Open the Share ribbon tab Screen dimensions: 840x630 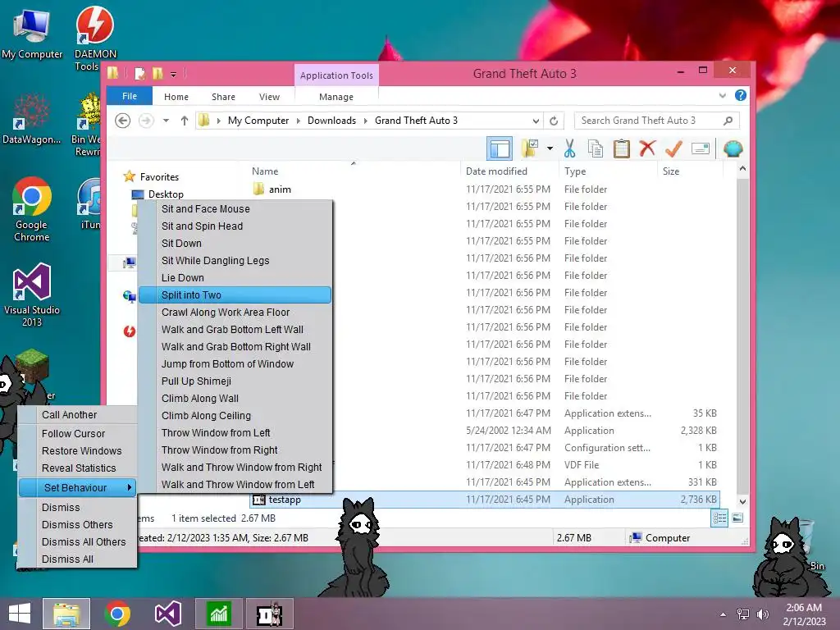pos(223,97)
